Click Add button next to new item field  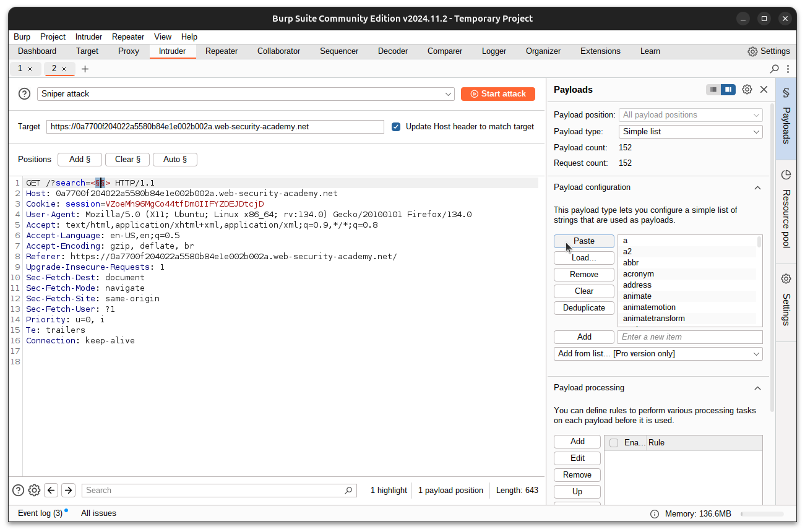(584, 337)
